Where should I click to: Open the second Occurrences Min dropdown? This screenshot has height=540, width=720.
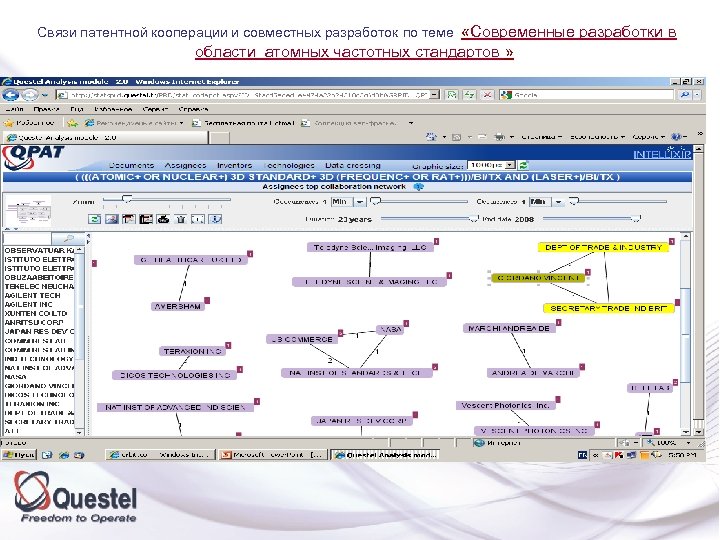coord(558,202)
